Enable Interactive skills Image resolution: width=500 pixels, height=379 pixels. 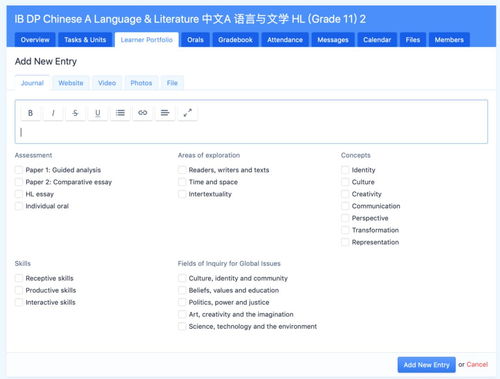[19, 302]
